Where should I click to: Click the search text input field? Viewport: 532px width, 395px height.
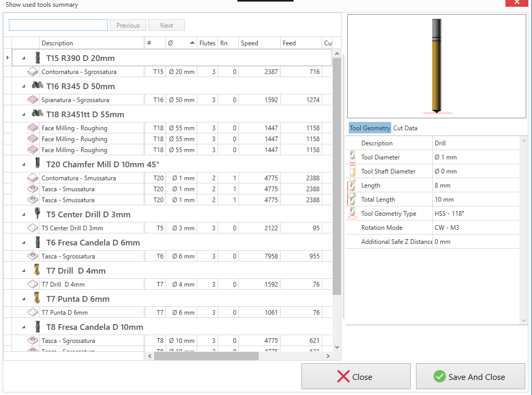(58, 26)
